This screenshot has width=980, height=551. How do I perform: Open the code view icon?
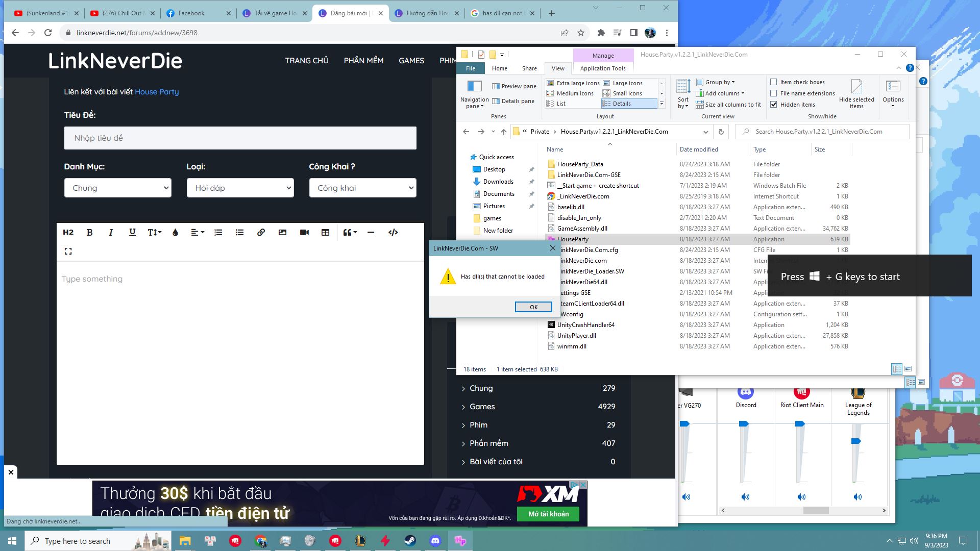point(393,233)
